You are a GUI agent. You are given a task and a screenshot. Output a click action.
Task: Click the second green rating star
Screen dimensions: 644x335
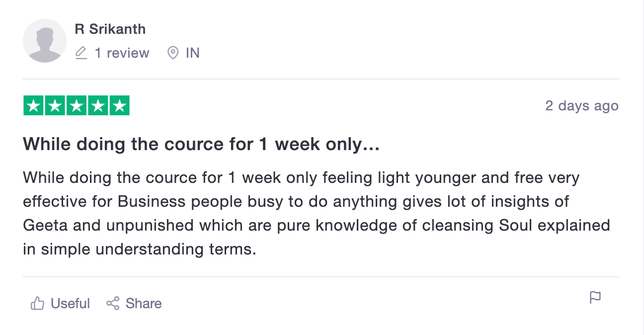55,105
